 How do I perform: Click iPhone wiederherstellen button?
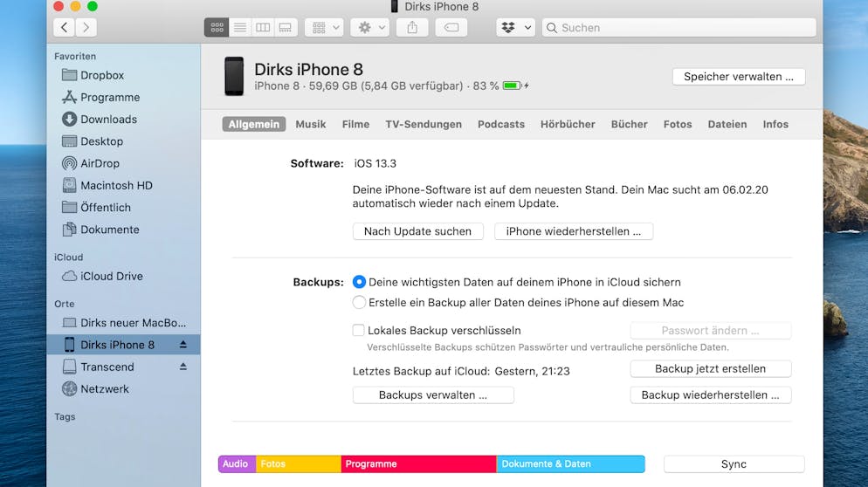click(x=574, y=231)
